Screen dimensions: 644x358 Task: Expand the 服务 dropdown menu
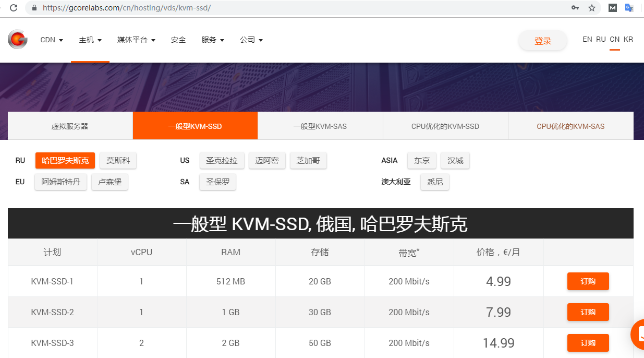tap(213, 40)
